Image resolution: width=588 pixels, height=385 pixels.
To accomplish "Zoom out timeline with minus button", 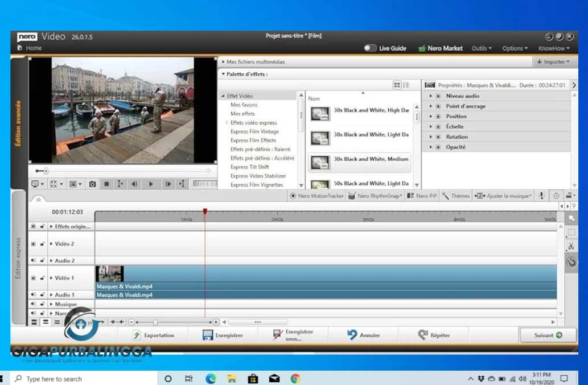I will 131,322.
